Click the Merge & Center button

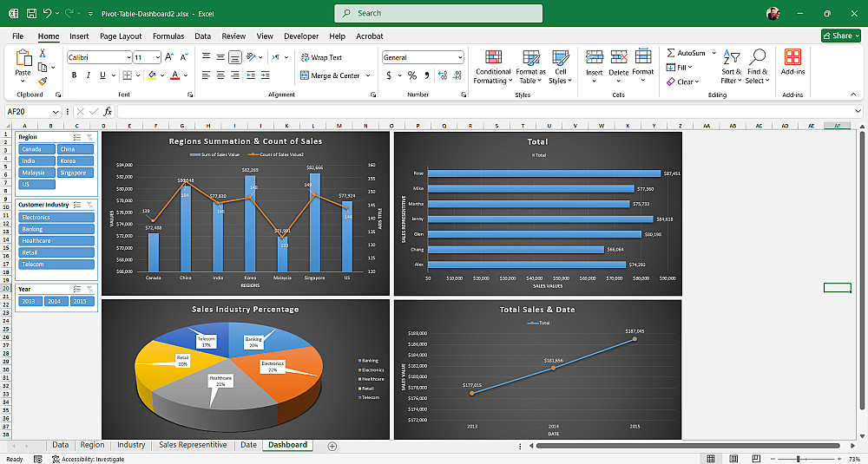[x=330, y=75]
